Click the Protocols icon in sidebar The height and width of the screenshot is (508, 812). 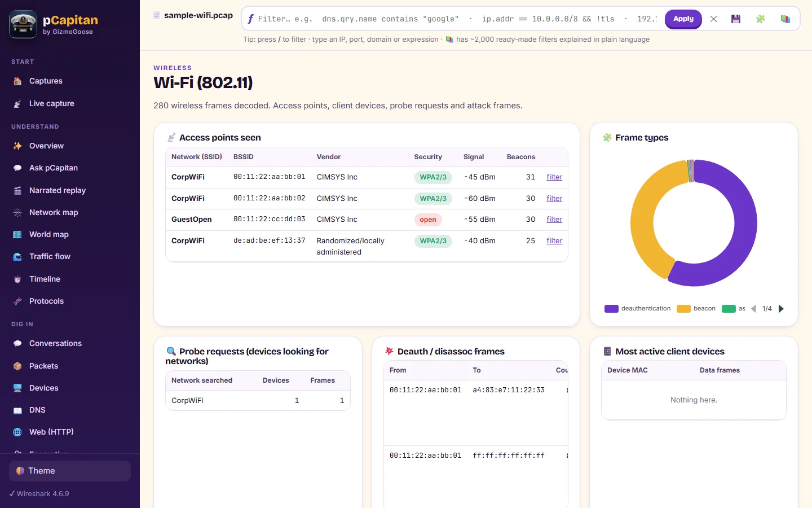(17, 301)
